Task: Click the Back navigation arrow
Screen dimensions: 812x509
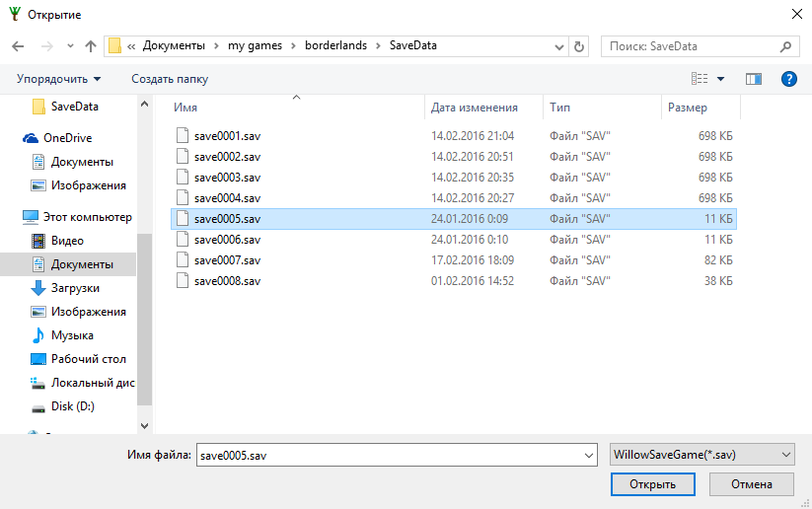Action: [x=18, y=46]
